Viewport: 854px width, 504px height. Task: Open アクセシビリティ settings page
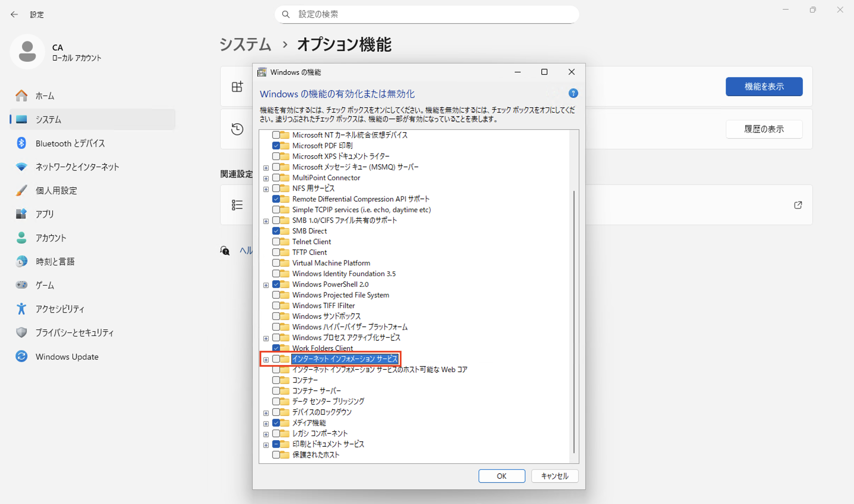coord(93,309)
